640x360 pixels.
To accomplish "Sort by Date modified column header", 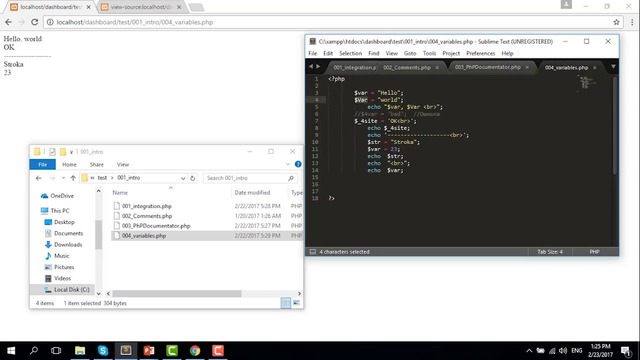I will 252,193.
